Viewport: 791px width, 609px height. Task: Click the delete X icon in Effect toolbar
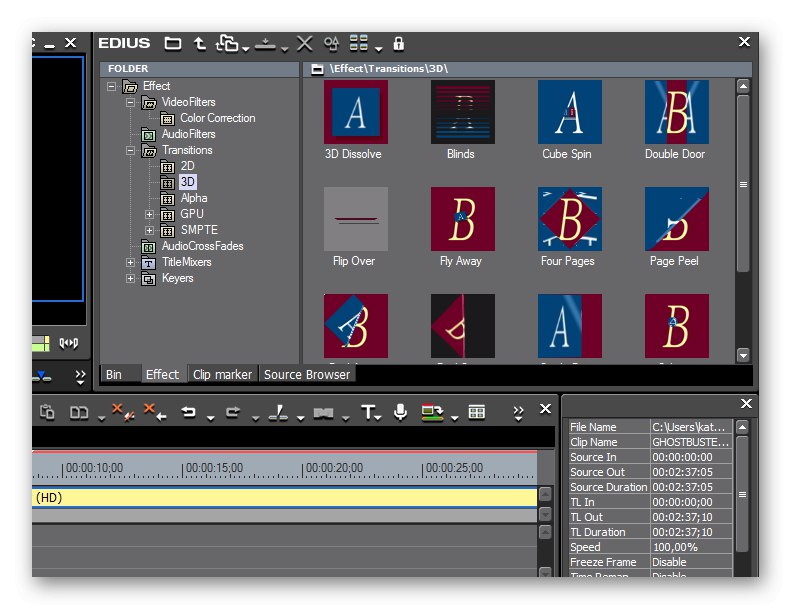305,43
